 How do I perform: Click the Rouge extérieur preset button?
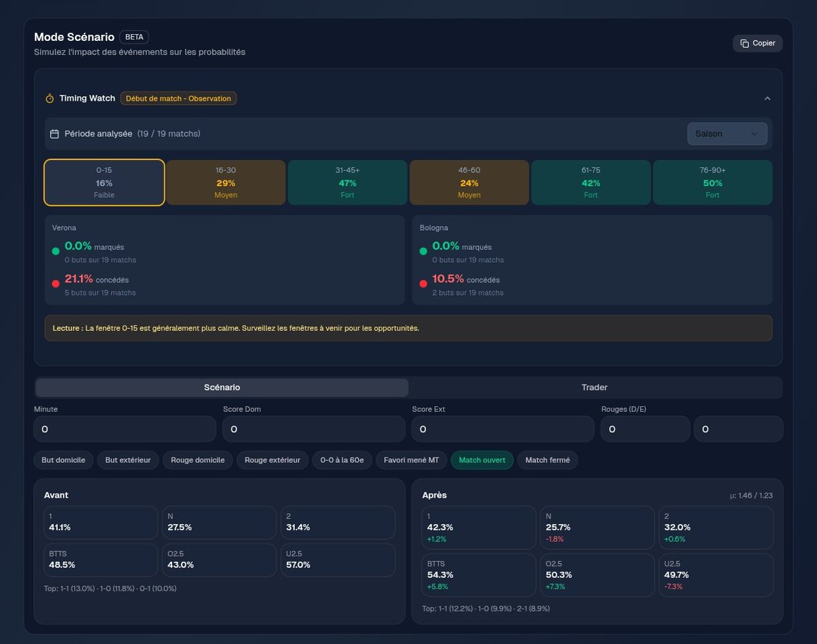(x=272, y=460)
